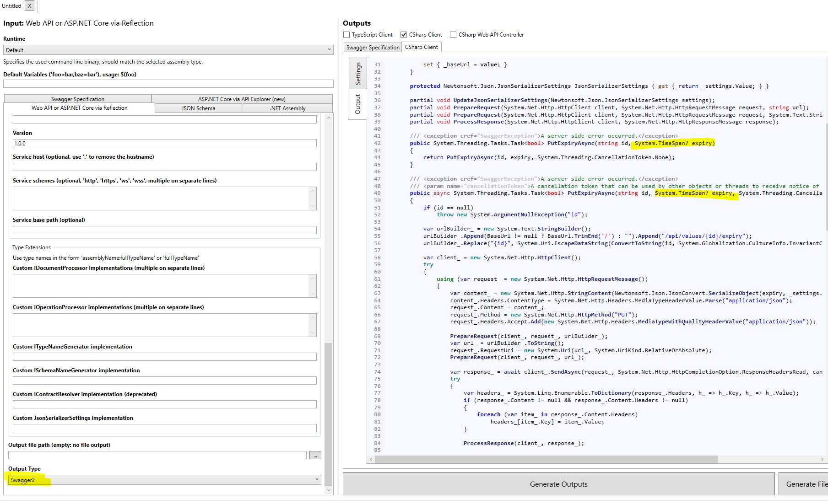
Task: Open ASP.NET Core via API Explorer tab
Action: pos(242,99)
